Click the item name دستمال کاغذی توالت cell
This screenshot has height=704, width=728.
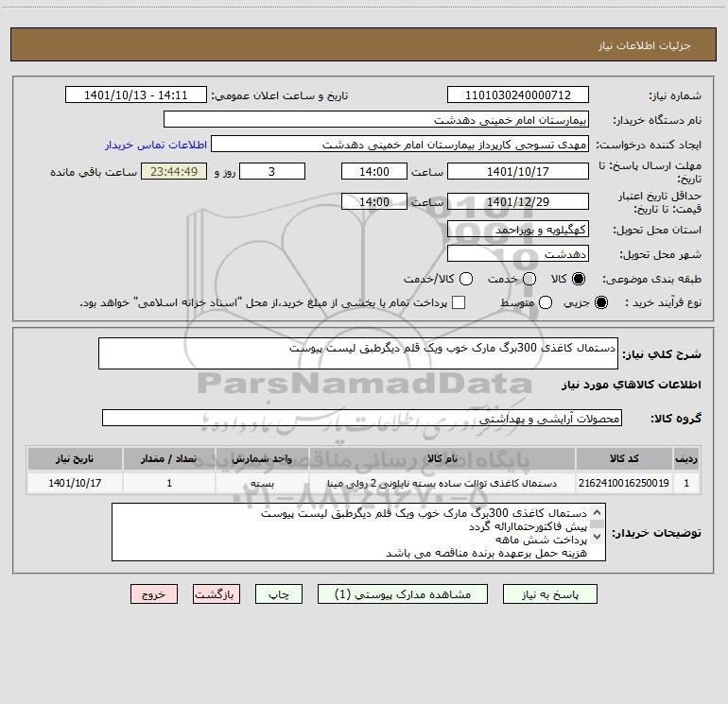click(x=442, y=483)
